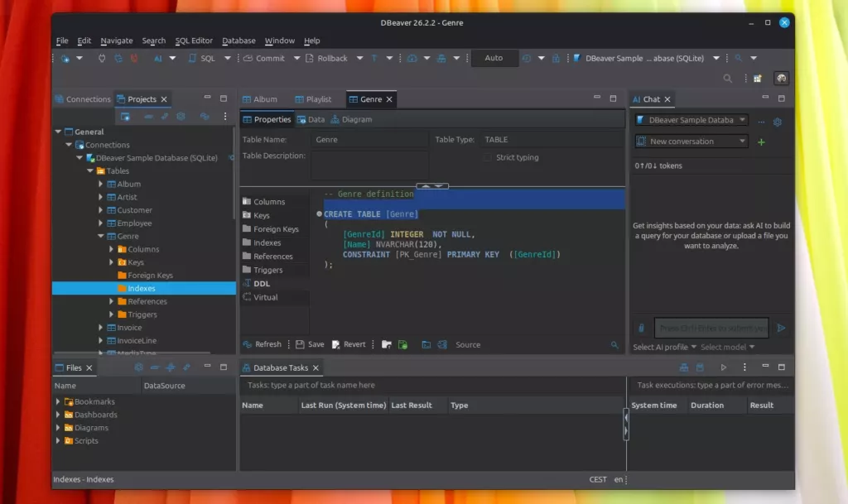The height and width of the screenshot is (504, 848).
Task: Switch to the Data sub-tab
Action: pyautogui.click(x=311, y=119)
